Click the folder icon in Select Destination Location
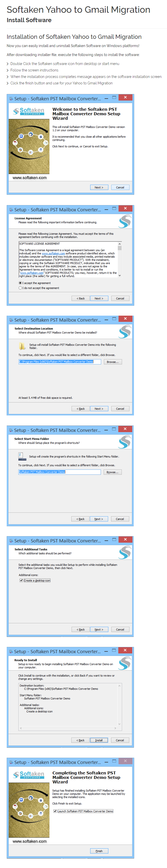 point(22,346)
